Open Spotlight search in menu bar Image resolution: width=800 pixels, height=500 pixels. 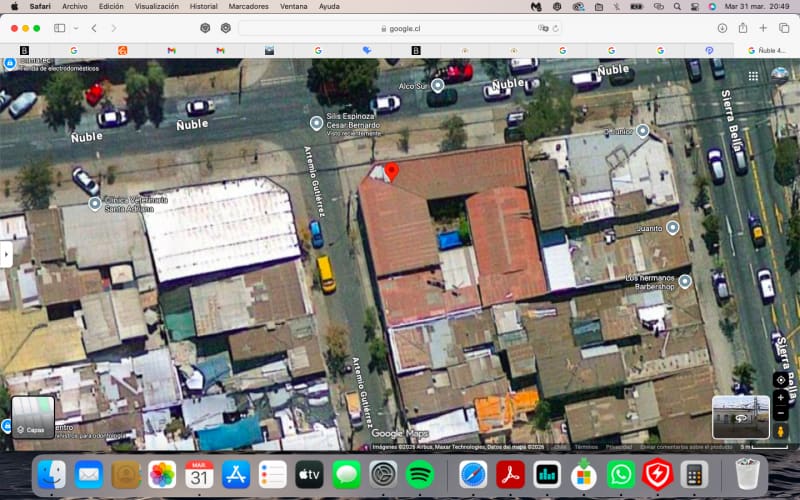[677, 6]
